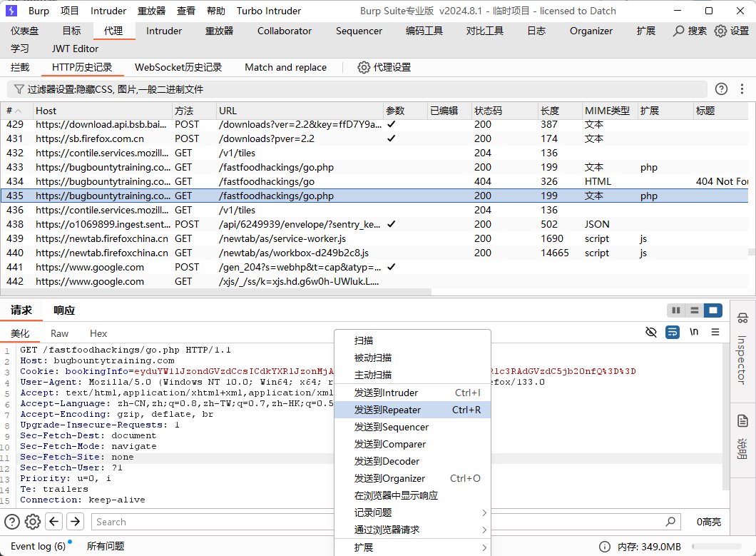The image size is (756, 556).
Task: Choose 发送到Decoder in context menu
Action: point(413,461)
